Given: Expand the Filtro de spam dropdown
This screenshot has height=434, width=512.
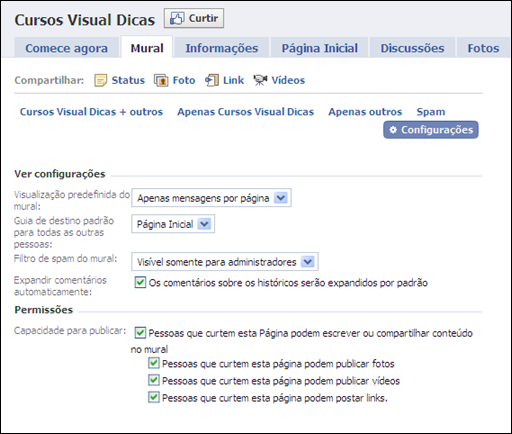Looking at the screenshot, I should pos(225,262).
